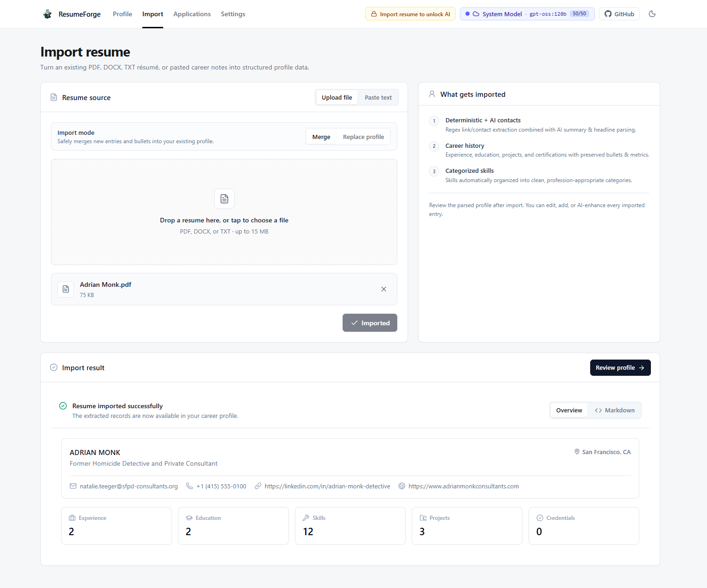Go to the Import tab
Screen dimensions: 707x588
153,14
